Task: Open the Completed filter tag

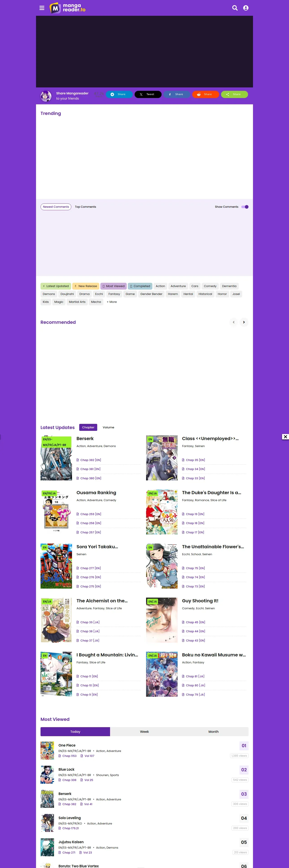Action: tap(140, 286)
